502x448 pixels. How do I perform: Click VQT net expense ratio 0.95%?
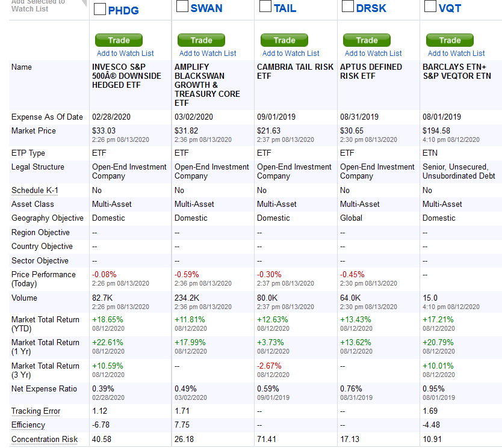click(433, 389)
